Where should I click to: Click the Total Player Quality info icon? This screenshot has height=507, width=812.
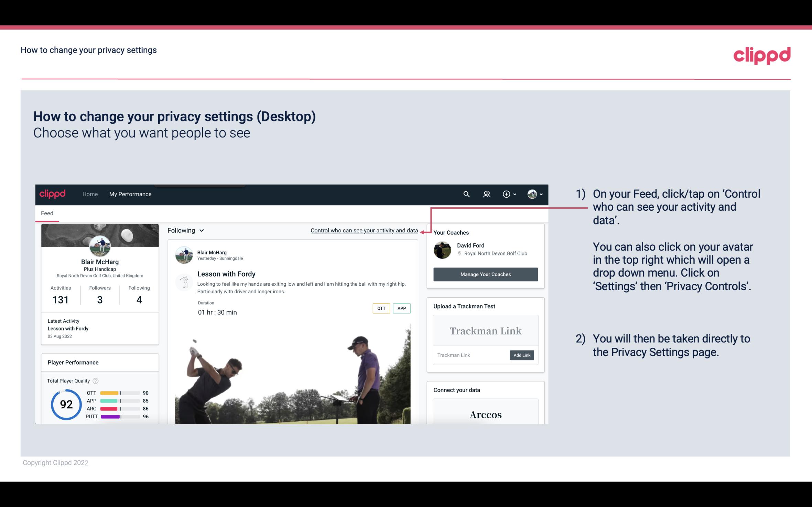[x=95, y=380]
